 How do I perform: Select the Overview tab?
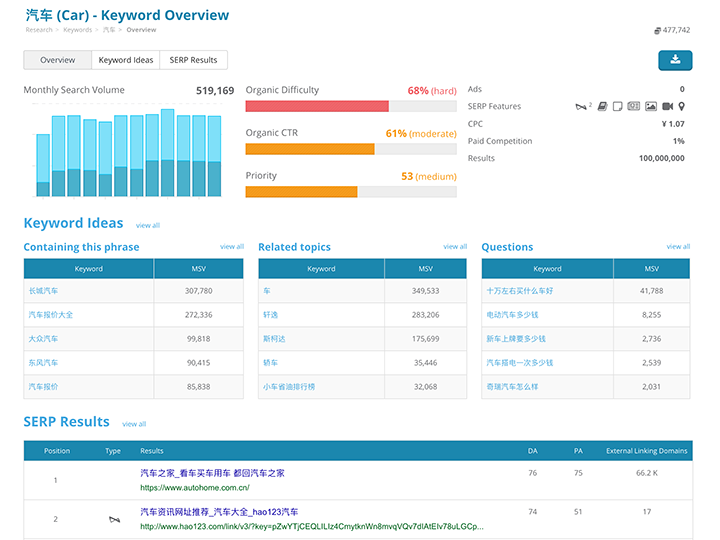click(x=57, y=60)
